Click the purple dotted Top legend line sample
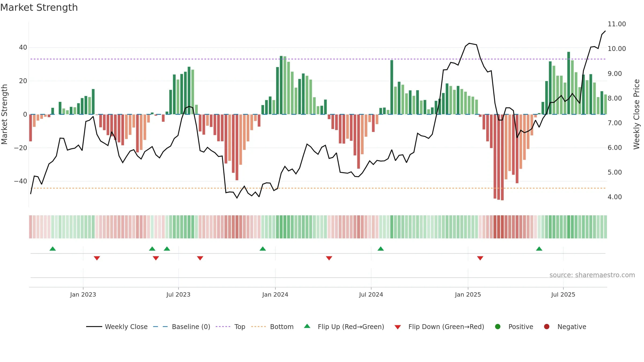 [x=223, y=327]
